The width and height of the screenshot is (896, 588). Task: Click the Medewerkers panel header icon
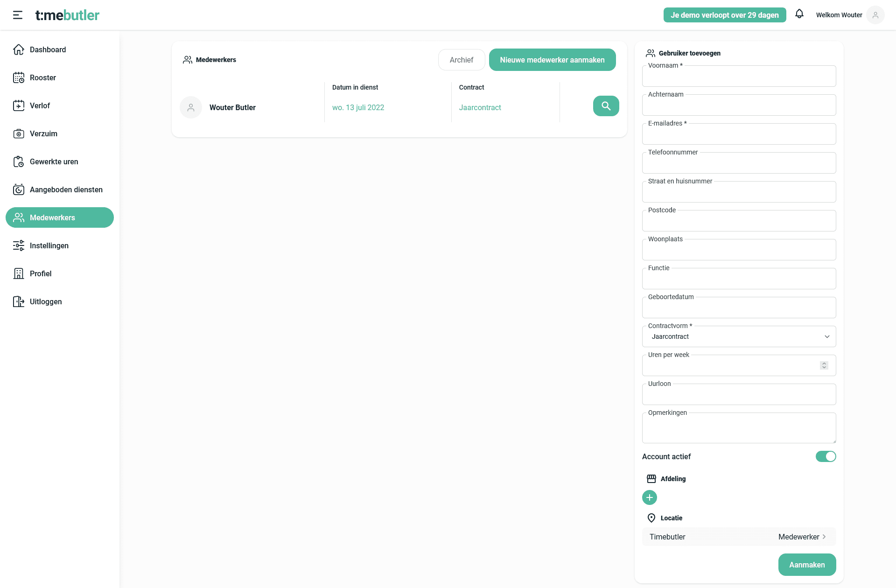point(188,60)
